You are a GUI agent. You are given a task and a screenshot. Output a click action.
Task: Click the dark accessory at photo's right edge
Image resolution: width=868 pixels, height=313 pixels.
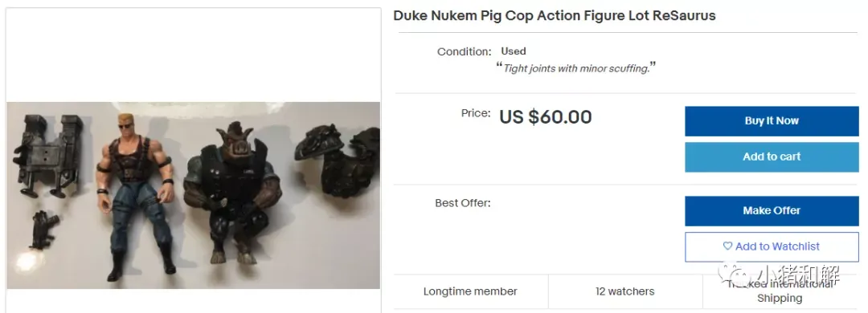(x=338, y=161)
